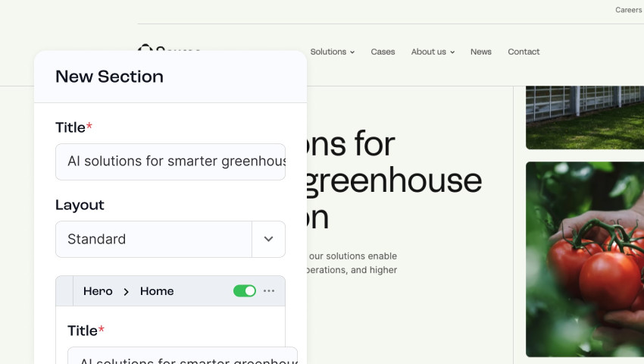The width and height of the screenshot is (644, 364).
Task: Open the News page
Action: [x=481, y=52]
